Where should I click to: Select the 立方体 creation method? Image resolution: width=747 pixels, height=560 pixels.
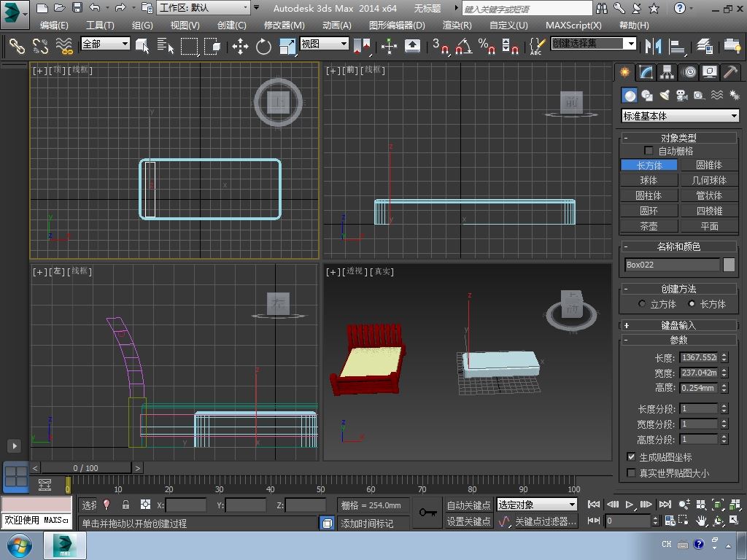pos(642,304)
